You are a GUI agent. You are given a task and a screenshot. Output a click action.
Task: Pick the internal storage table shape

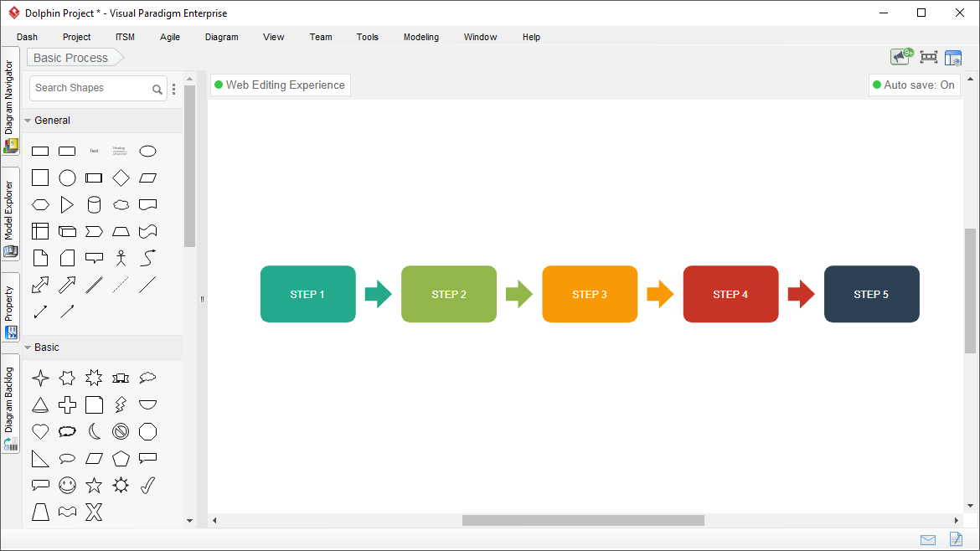point(40,232)
